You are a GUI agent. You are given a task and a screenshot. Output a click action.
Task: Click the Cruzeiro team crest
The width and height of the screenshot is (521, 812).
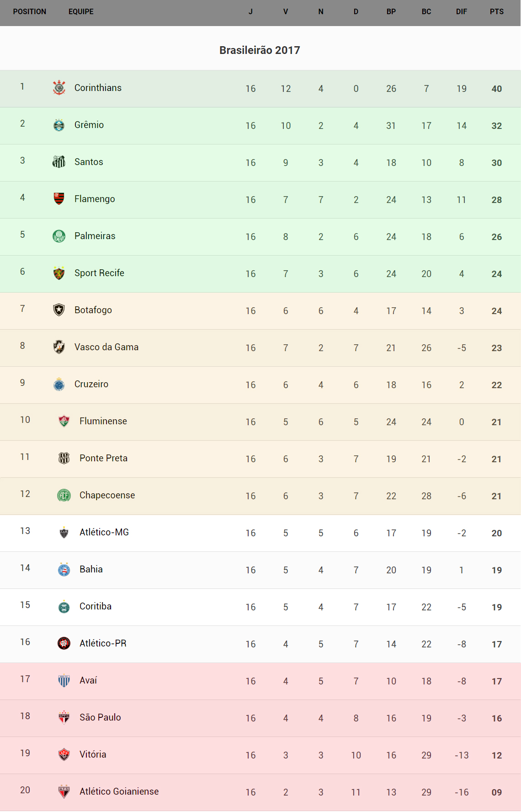tap(59, 384)
